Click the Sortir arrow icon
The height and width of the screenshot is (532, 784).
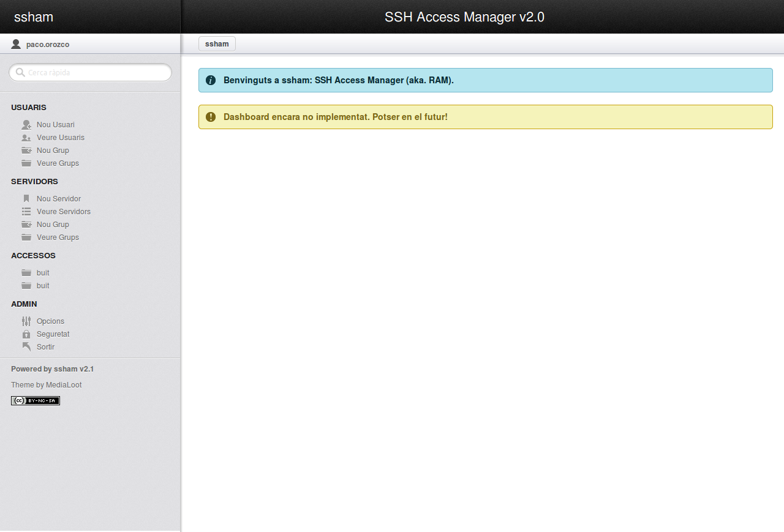tap(26, 347)
